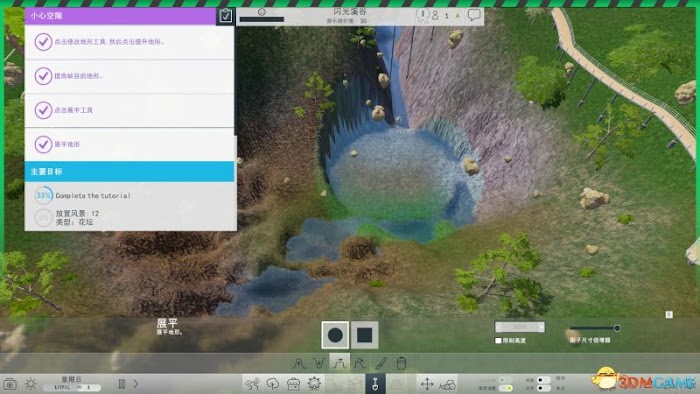Toggle the objectives clipboard panel
This screenshot has height=394, width=700.
click(x=225, y=16)
